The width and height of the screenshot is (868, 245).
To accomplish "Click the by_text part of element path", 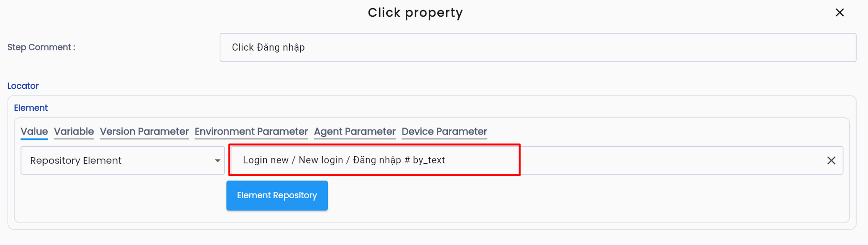I will pos(429,160).
